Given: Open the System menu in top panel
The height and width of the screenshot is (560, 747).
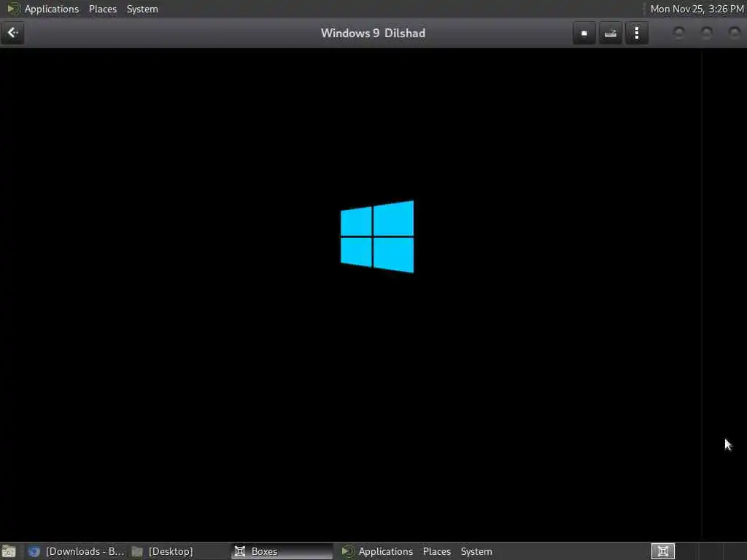Looking at the screenshot, I should [142, 9].
